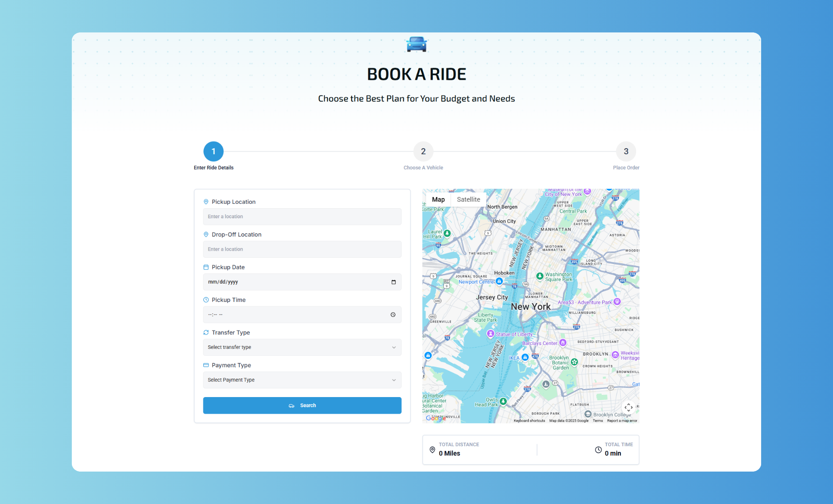Expand the Transfer Type dropdown
The image size is (833, 504).
pyautogui.click(x=302, y=347)
